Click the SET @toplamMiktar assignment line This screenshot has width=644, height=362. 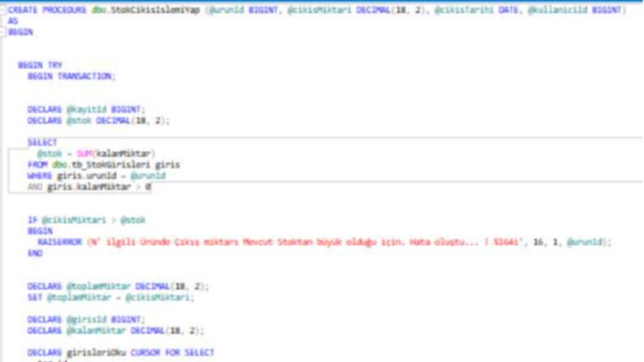click(x=111, y=298)
